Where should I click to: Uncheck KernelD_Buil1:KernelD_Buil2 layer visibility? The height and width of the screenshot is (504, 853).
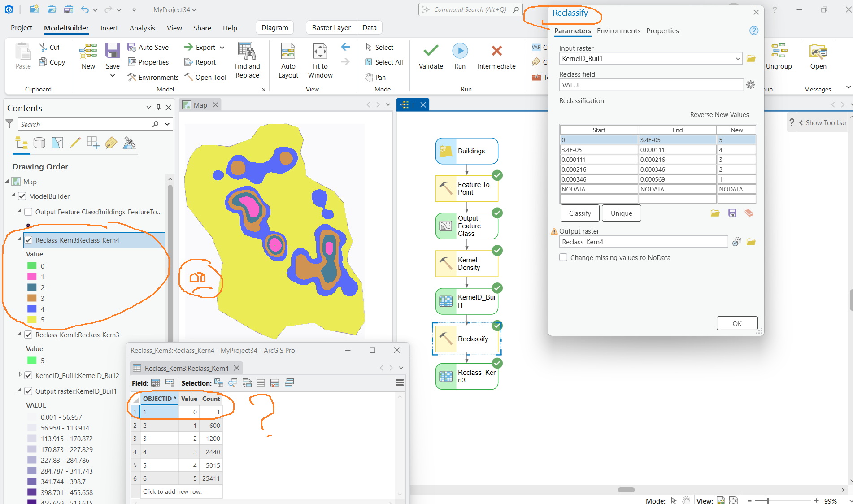point(28,375)
